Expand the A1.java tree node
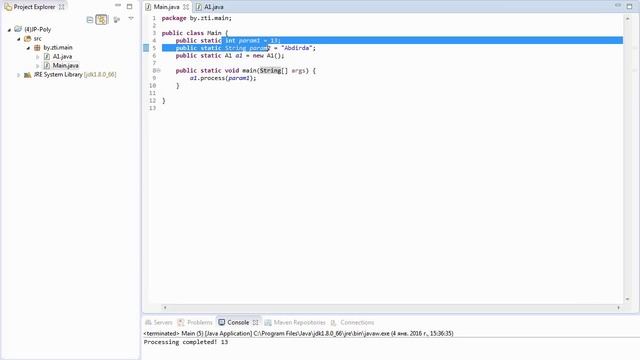640x360 pixels. (x=38, y=57)
